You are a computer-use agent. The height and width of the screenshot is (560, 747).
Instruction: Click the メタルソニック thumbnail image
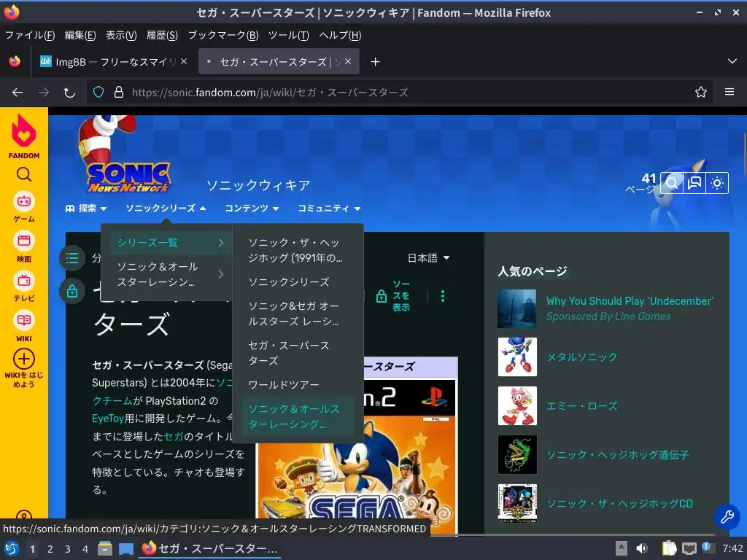coord(517,357)
